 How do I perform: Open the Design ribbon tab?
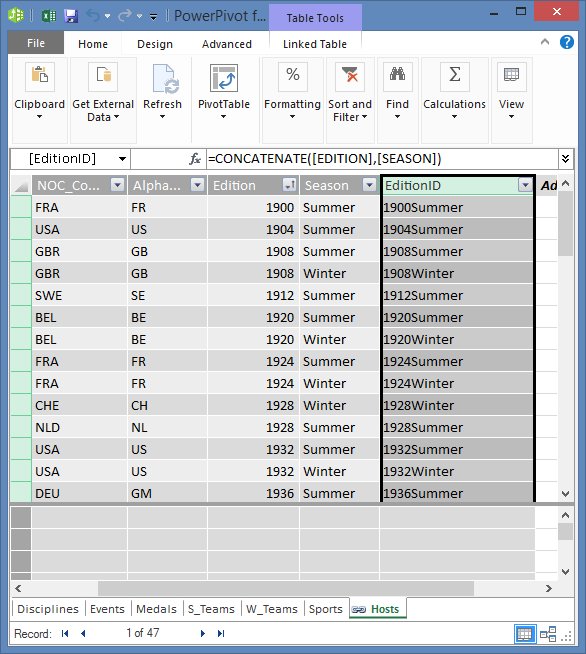coord(155,44)
